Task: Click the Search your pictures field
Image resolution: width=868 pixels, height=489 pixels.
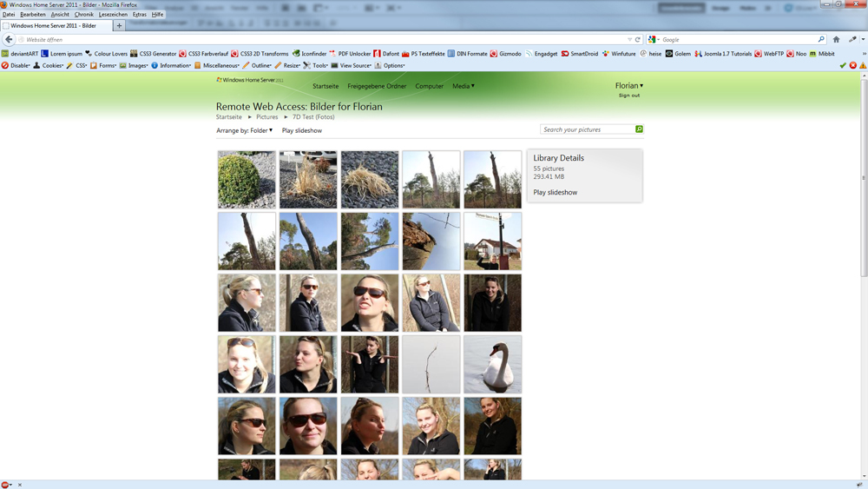Action: pos(588,129)
